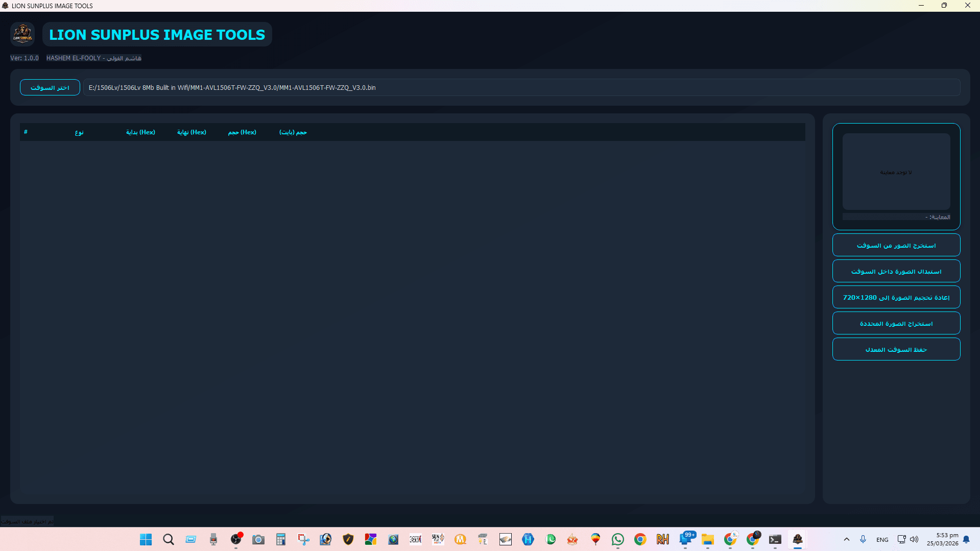Open the Snipping Tool taskbar icon
Viewport: 980px width, 551px height.
click(x=303, y=539)
